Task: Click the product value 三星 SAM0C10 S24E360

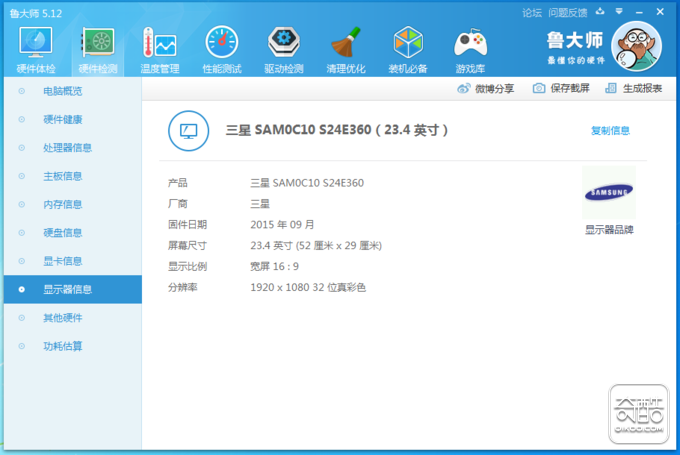Action: click(307, 183)
